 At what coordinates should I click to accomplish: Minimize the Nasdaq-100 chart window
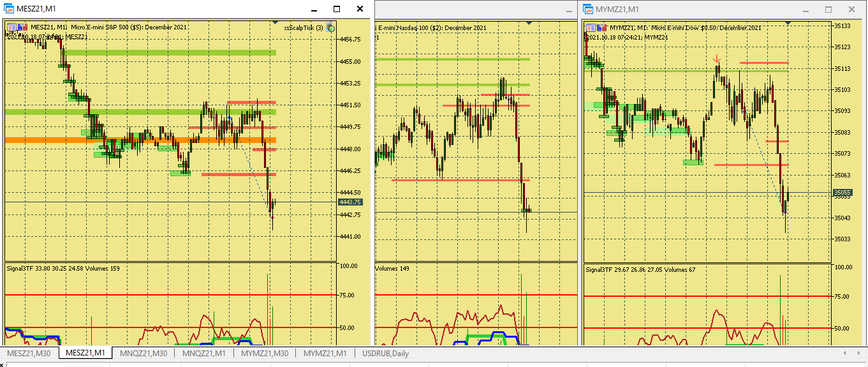(x=570, y=10)
